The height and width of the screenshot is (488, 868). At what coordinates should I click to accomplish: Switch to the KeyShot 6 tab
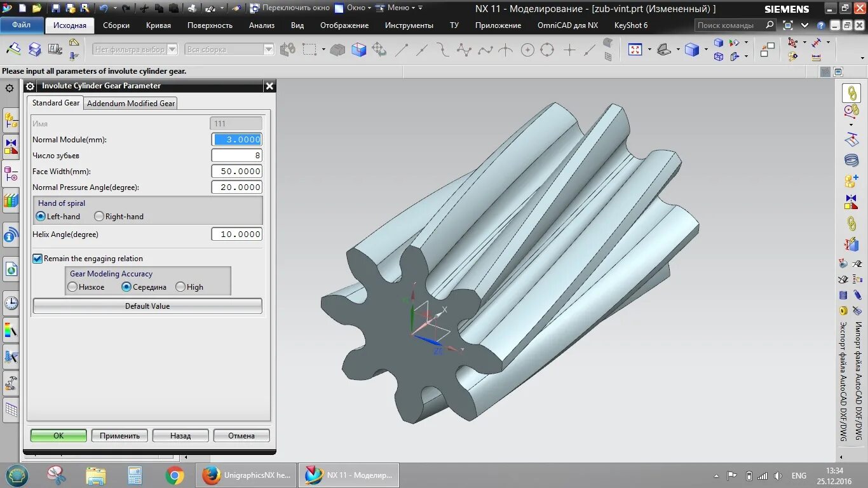(631, 25)
